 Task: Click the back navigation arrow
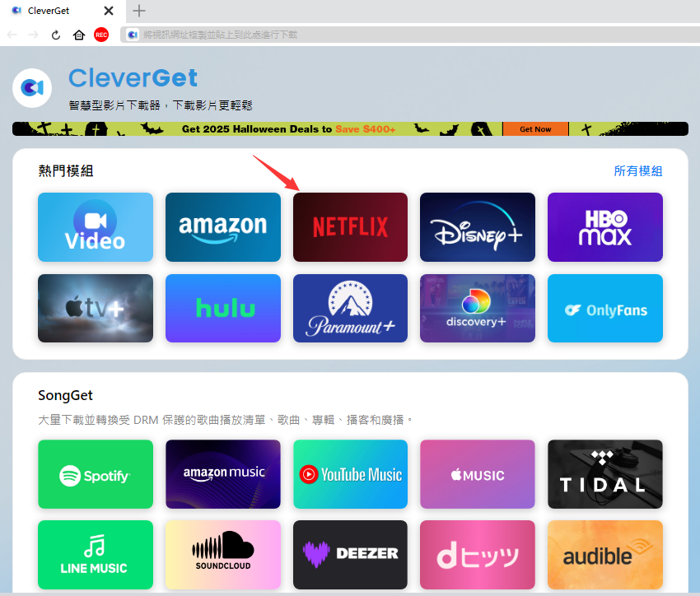[x=12, y=35]
